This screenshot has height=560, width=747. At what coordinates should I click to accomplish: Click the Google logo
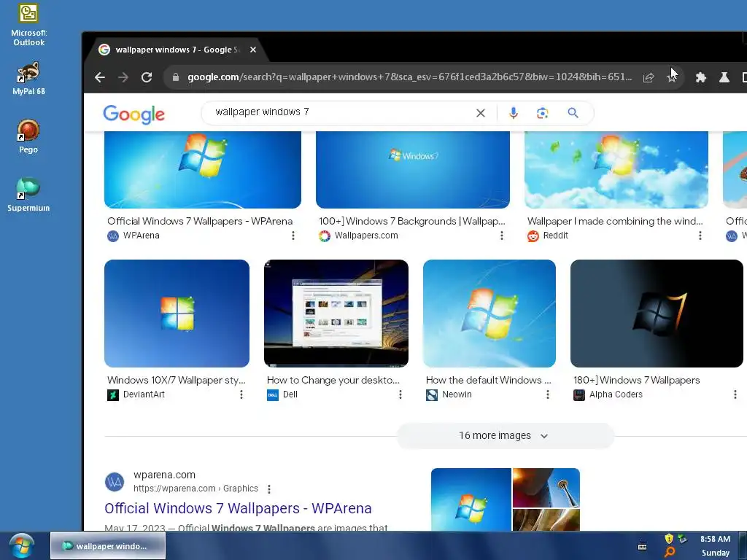[134, 114]
